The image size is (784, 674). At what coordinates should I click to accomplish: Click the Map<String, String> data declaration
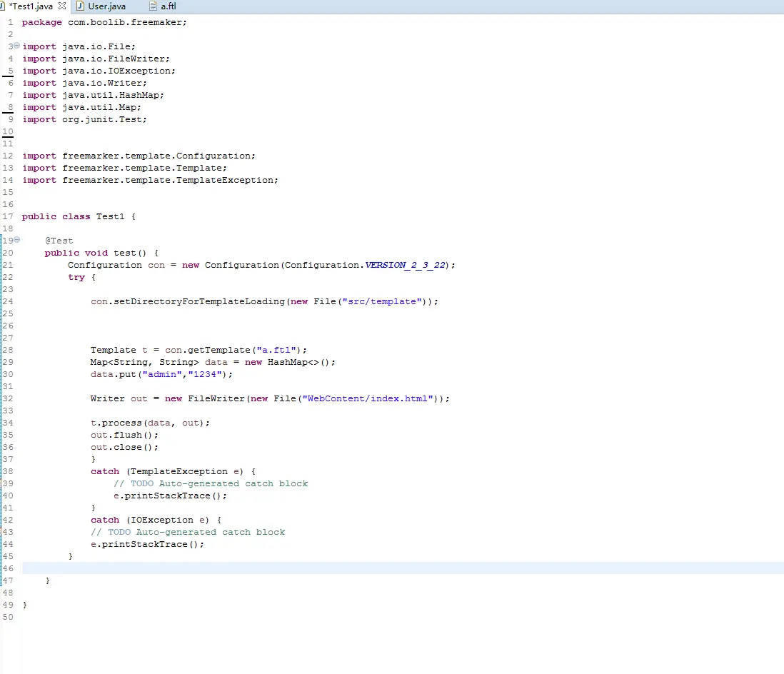213,363
